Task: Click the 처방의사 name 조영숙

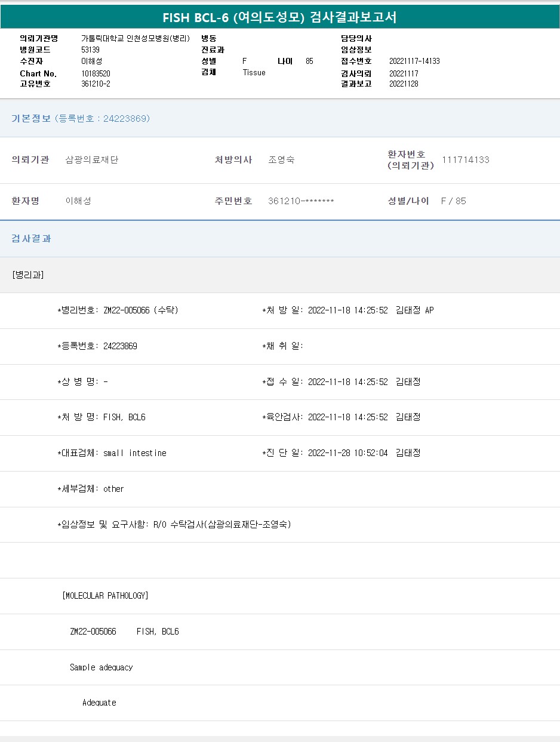Action: point(281,160)
